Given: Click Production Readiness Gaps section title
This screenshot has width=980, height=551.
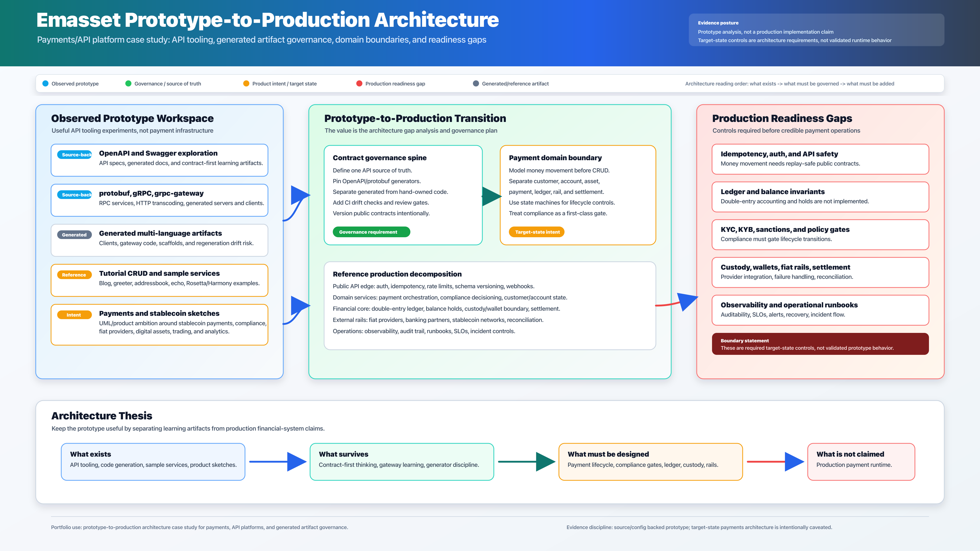Looking at the screenshot, I should click(x=782, y=118).
